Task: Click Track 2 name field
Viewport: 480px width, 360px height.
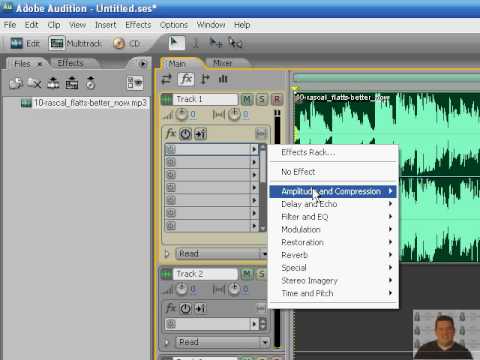Action: click(x=205, y=274)
